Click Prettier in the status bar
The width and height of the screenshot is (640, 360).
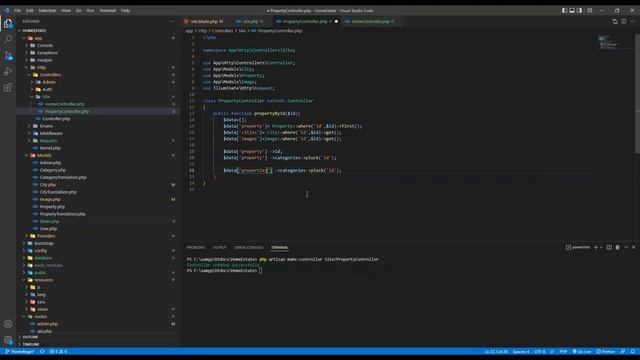pos(606,351)
